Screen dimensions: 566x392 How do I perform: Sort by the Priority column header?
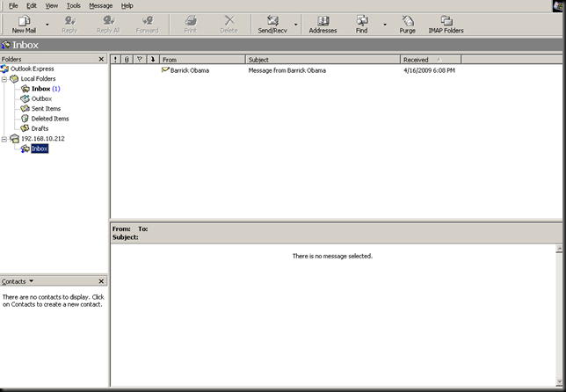click(115, 60)
